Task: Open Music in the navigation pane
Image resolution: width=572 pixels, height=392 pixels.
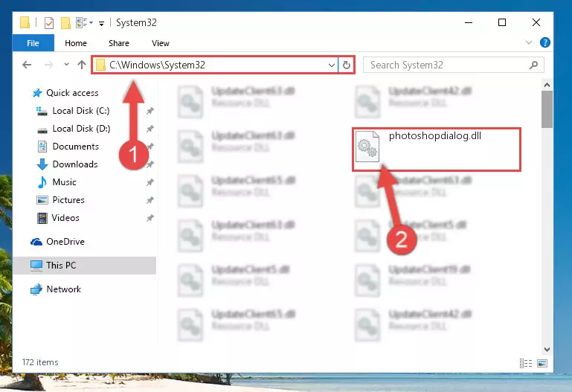Action: pos(64,182)
